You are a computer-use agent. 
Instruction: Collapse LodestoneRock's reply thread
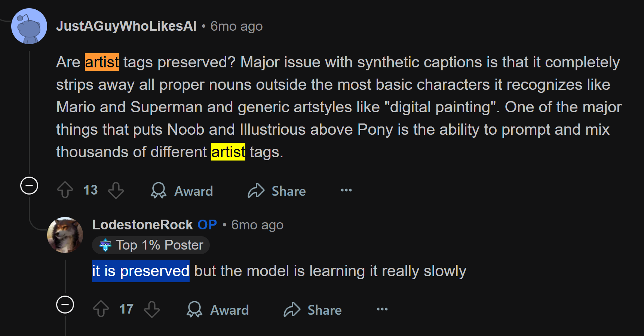tap(65, 305)
